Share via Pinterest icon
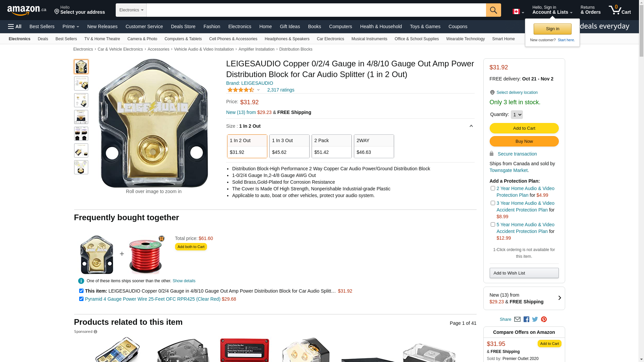 click(543, 319)
